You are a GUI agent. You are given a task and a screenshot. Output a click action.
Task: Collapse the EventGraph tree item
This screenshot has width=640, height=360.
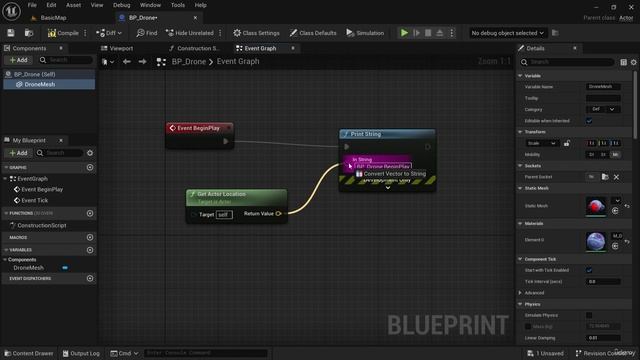click(5, 179)
